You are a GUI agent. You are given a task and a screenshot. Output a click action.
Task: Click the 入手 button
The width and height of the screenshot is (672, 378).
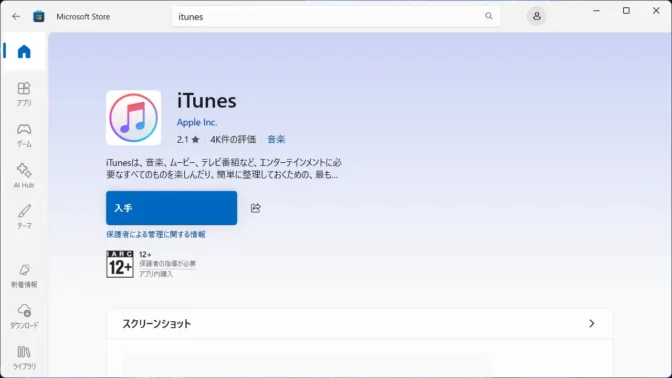click(171, 208)
